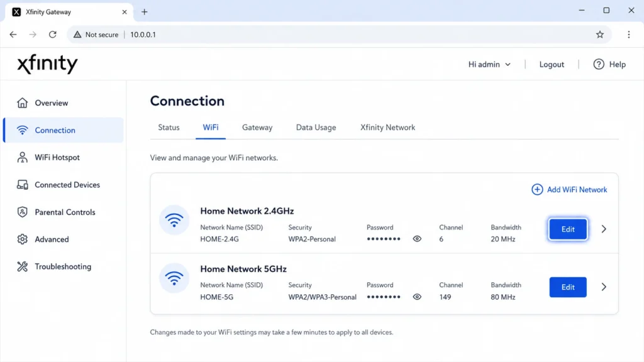The height and width of the screenshot is (362, 644).
Task: Click the WPA2-Personal security value
Action: (312, 239)
